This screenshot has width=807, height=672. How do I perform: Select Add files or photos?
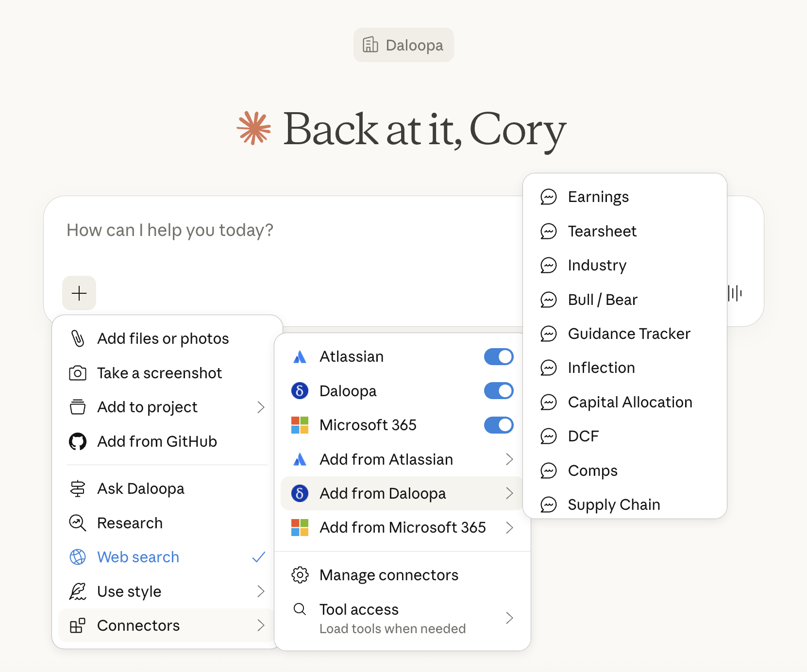pyautogui.click(x=167, y=338)
